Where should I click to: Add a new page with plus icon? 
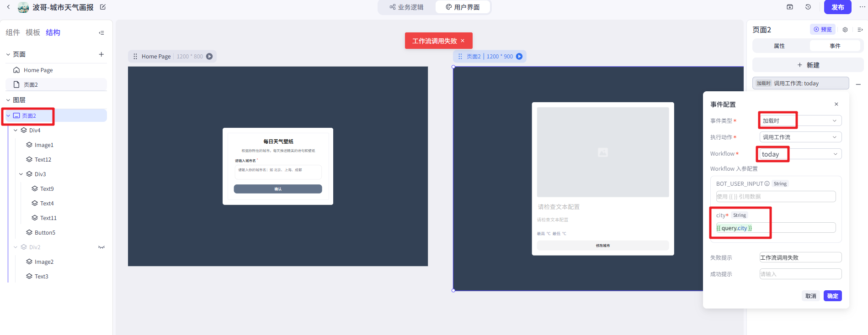[101, 54]
